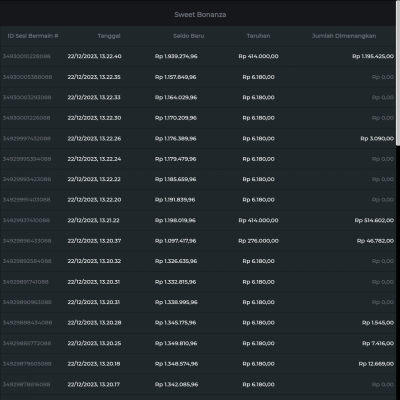This screenshot has height=400, width=400.
Task: Select date 22/12/2023, 13.20.18
Action: [94, 364]
